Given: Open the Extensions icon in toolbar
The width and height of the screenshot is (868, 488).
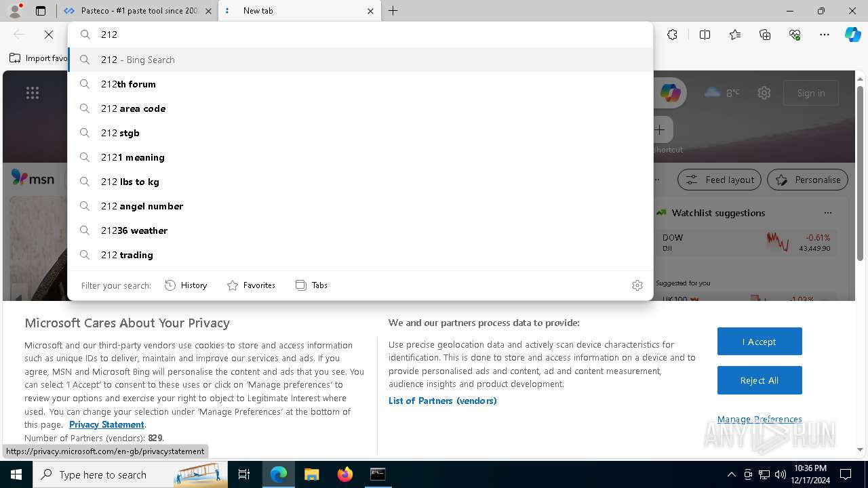Looking at the screenshot, I should 672,35.
